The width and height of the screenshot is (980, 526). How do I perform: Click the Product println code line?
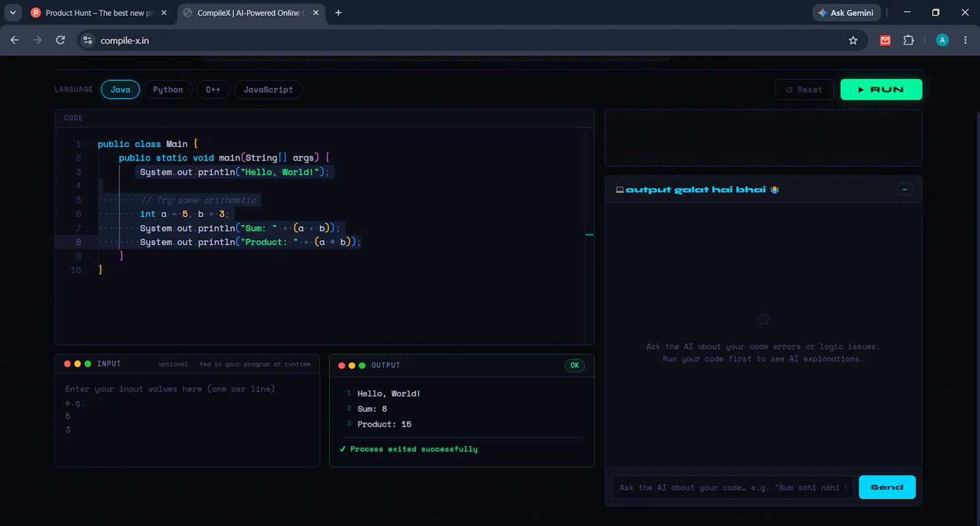(x=250, y=242)
